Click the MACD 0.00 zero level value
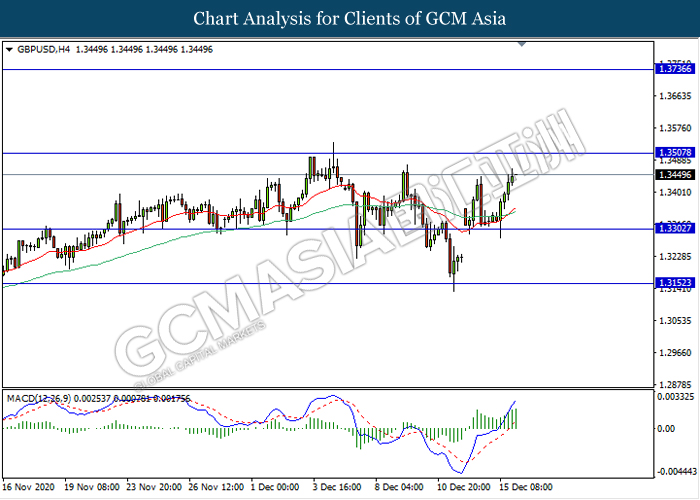The height and width of the screenshot is (500, 700). click(666, 429)
